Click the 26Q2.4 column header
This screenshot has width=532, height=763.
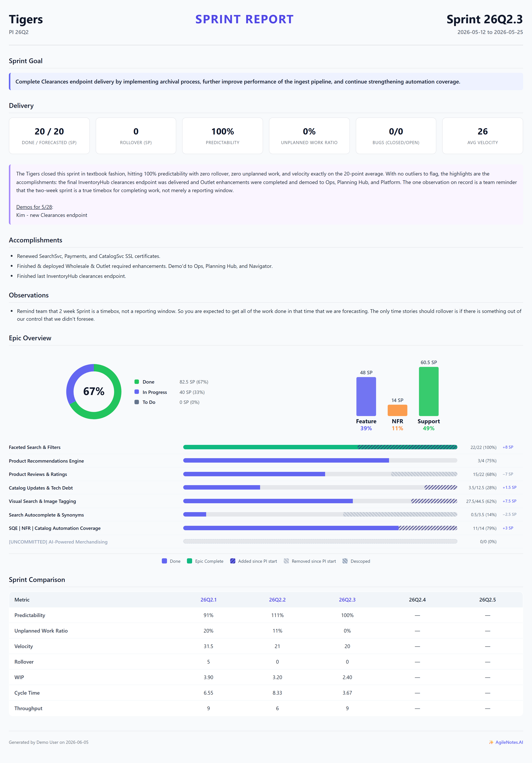(417, 600)
